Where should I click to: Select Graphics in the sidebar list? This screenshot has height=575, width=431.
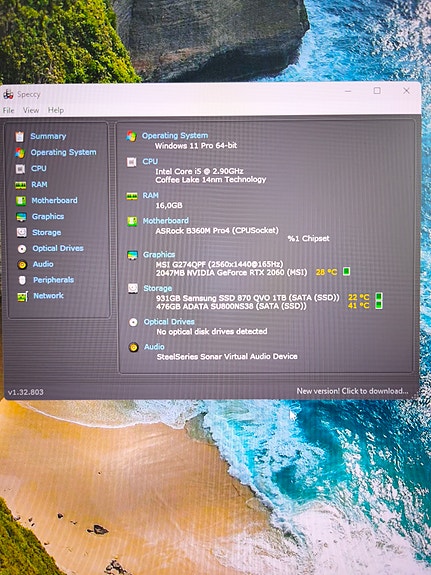(48, 216)
